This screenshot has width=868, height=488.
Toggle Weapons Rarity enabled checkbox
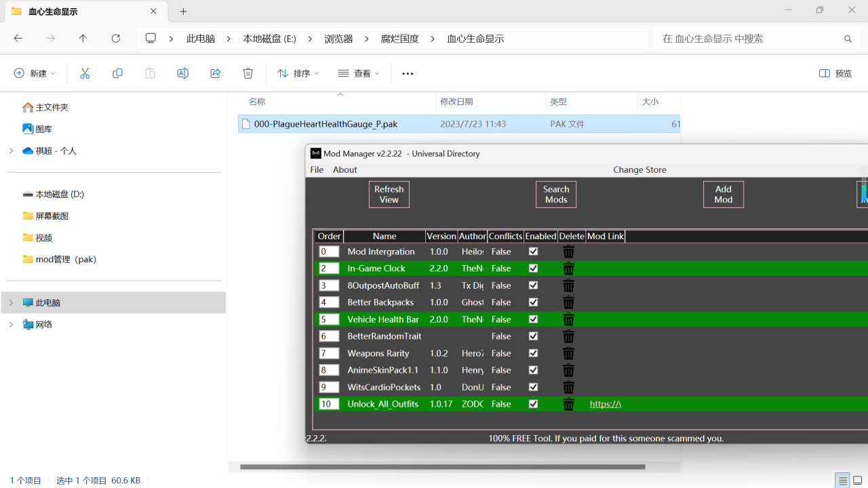533,353
